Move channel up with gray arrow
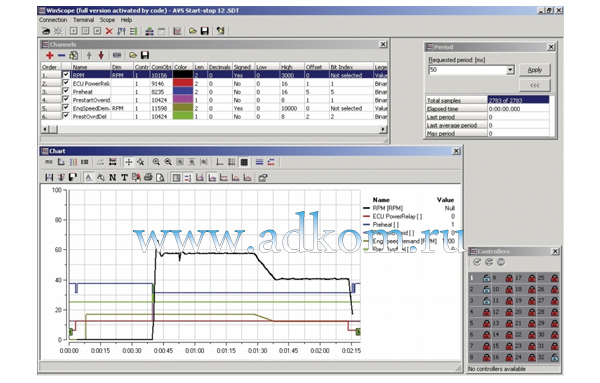The height and width of the screenshot is (383, 600). click(x=89, y=55)
